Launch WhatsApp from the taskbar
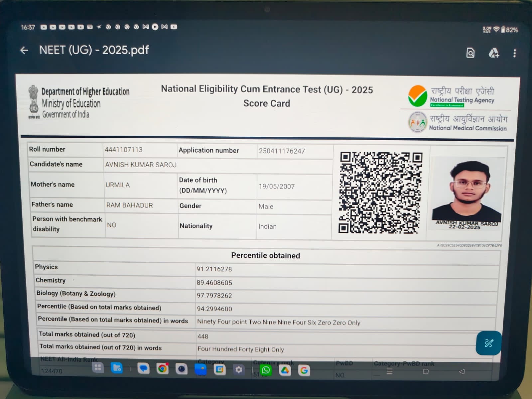Screen dimensions: 532x399 coord(266,370)
